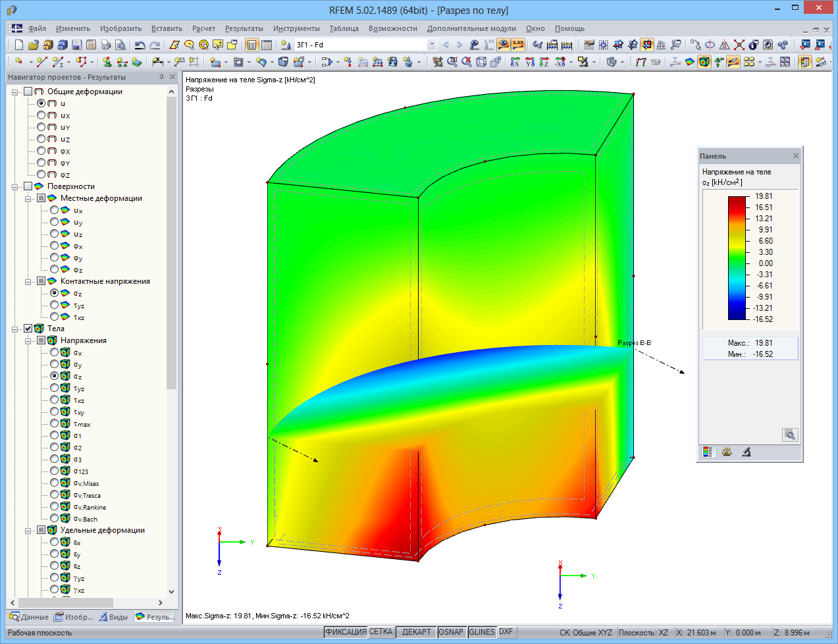Select the εx solid strain radio button
The image size is (838, 644).
tap(54, 542)
